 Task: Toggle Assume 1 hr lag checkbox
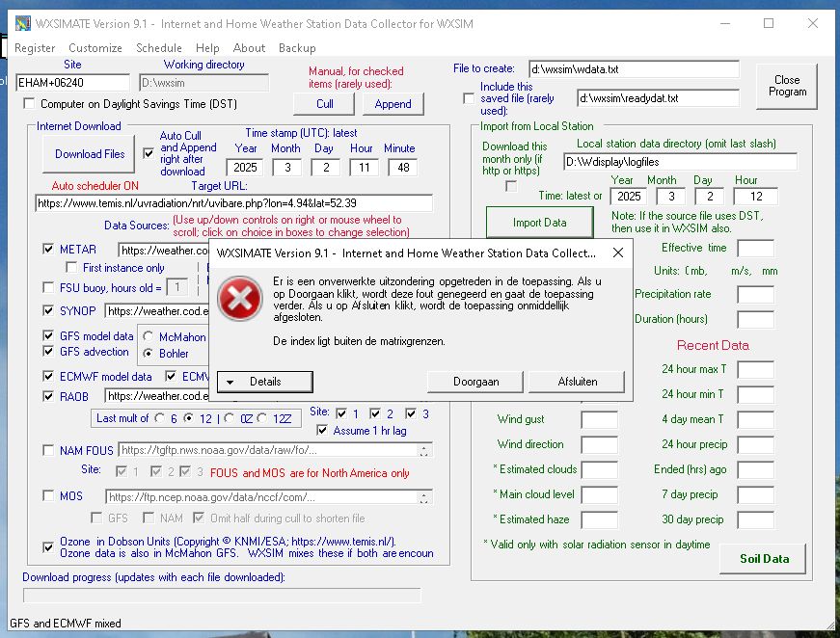click(x=322, y=431)
